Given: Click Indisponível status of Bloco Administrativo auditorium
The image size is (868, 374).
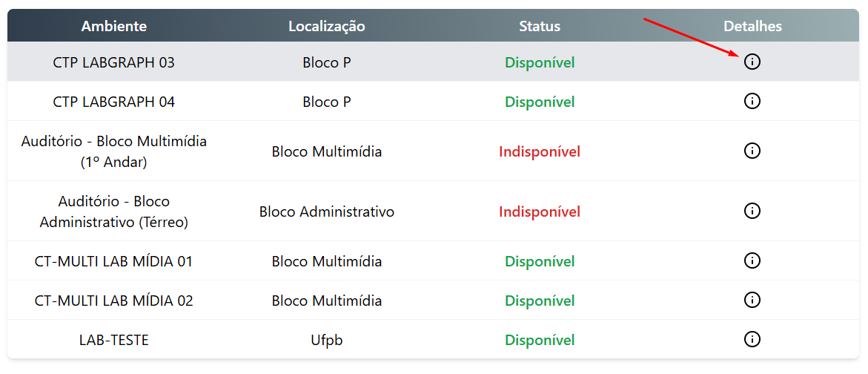Looking at the screenshot, I should point(540,211).
